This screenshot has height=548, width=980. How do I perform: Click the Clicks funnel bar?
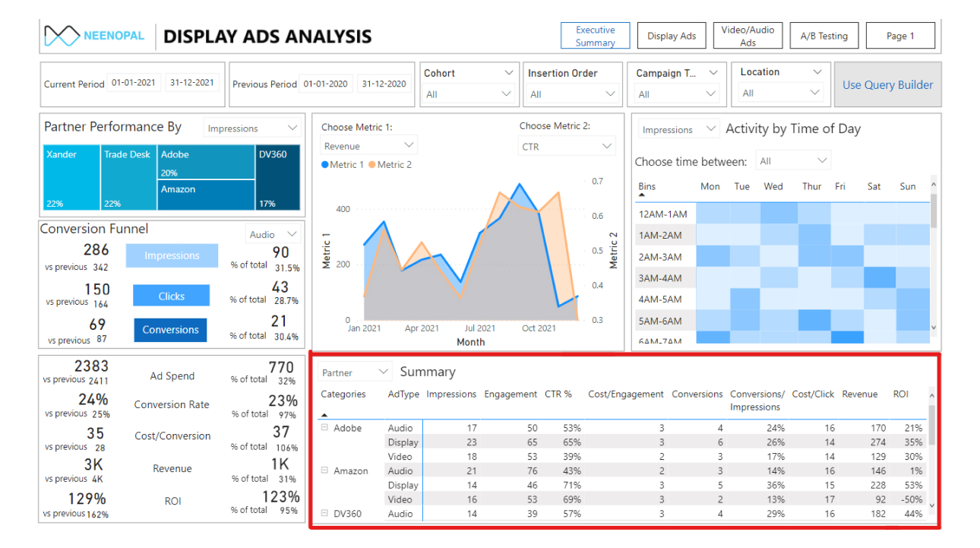[171, 296]
